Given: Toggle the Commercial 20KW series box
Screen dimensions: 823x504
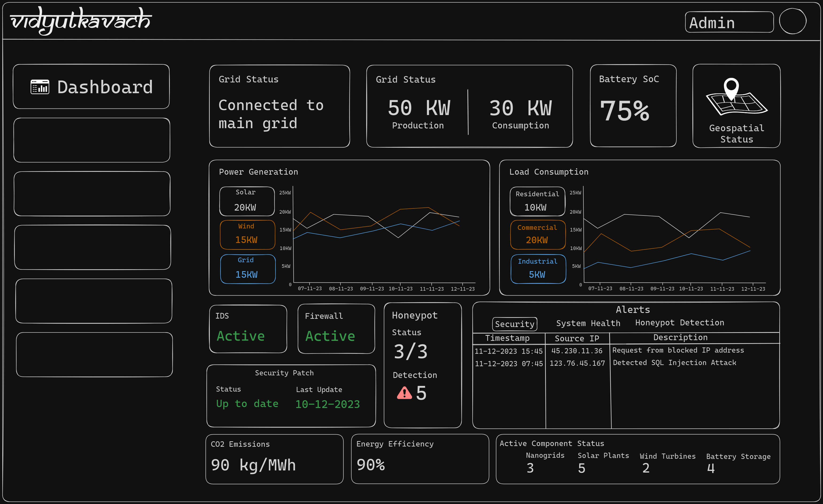Looking at the screenshot, I should point(538,235).
